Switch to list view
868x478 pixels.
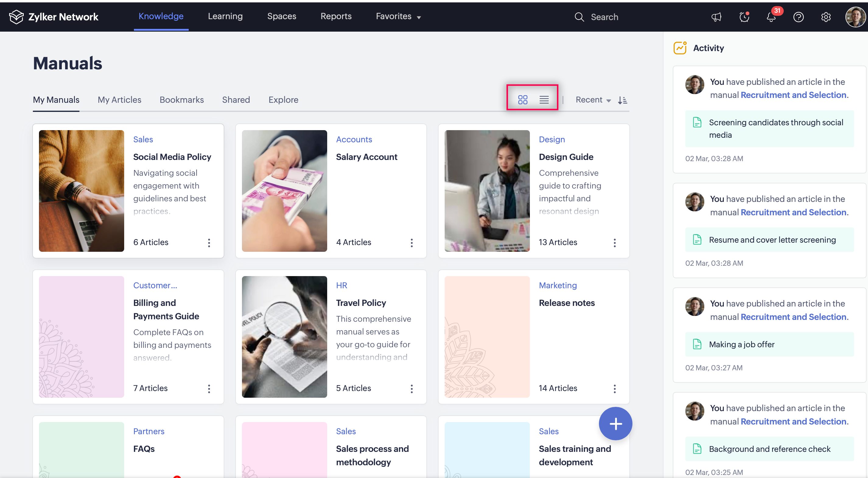pyautogui.click(x=544, y=100)
